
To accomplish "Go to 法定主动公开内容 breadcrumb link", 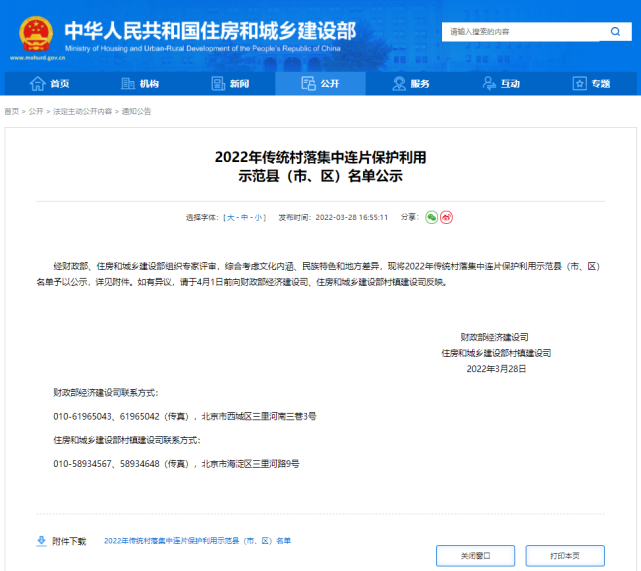I will point(83,112).
